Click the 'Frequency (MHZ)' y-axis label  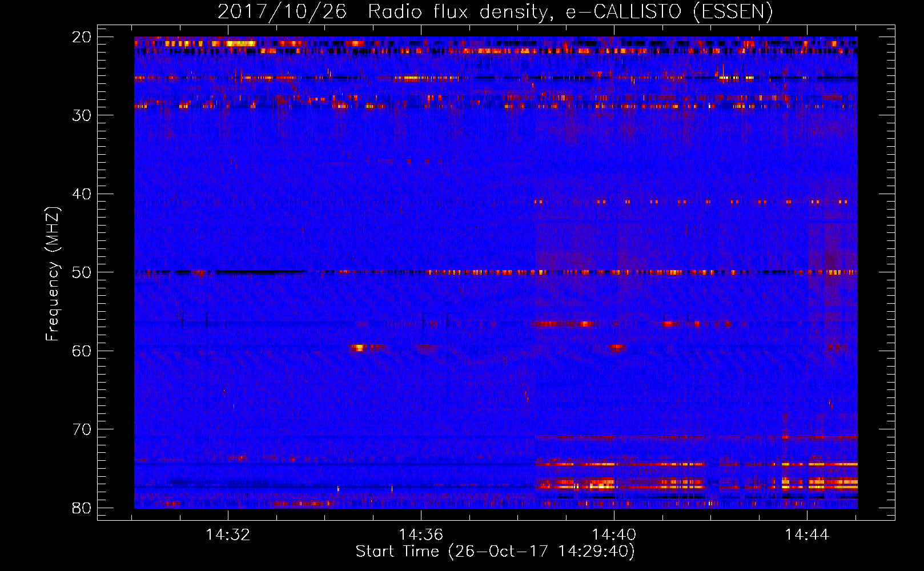pos(53,274)
